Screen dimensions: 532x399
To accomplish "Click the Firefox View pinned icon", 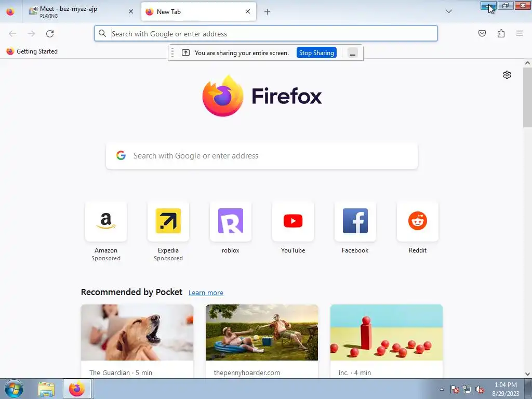I will [x=10, y=11].
